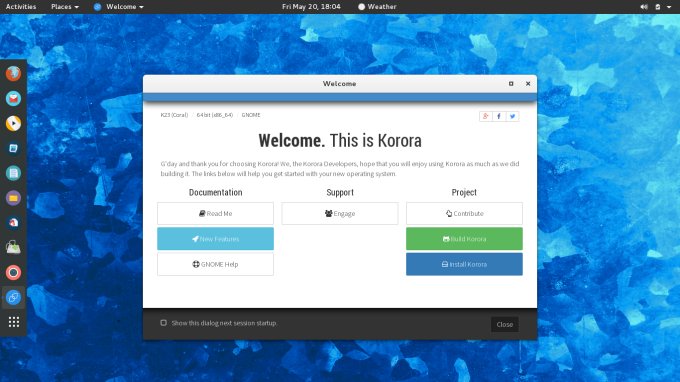Screen dimensions: 680x382
Task: Click the GNOME desktop label
Action: [251, 115]
